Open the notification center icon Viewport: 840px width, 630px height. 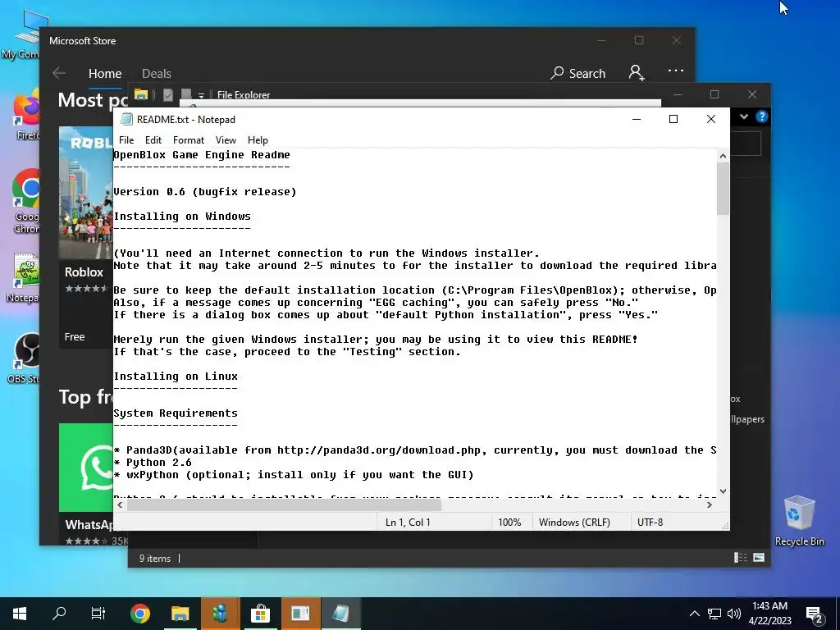point(815,614)
